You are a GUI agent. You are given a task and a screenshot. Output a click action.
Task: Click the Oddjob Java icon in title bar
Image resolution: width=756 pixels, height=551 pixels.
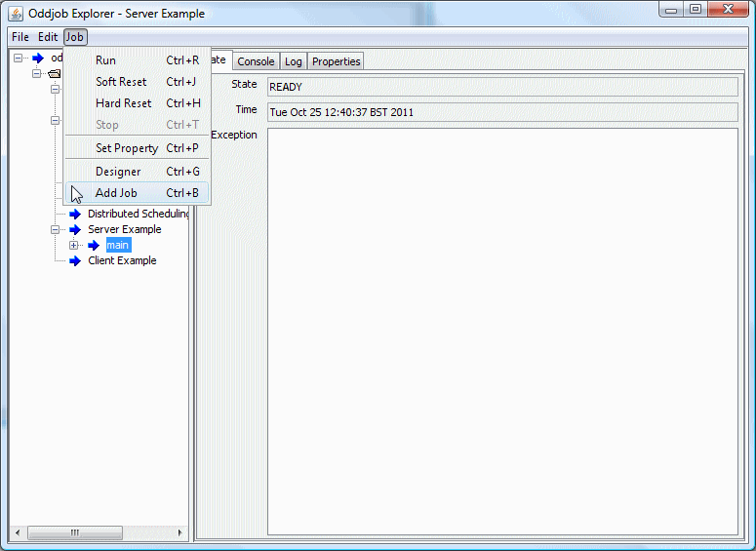16,14
